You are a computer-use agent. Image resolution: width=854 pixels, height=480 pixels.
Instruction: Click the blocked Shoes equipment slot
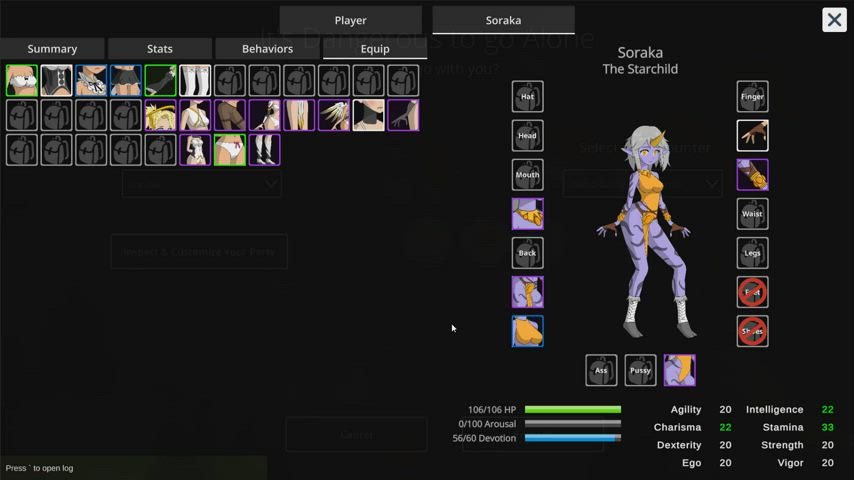pos(752,331)
